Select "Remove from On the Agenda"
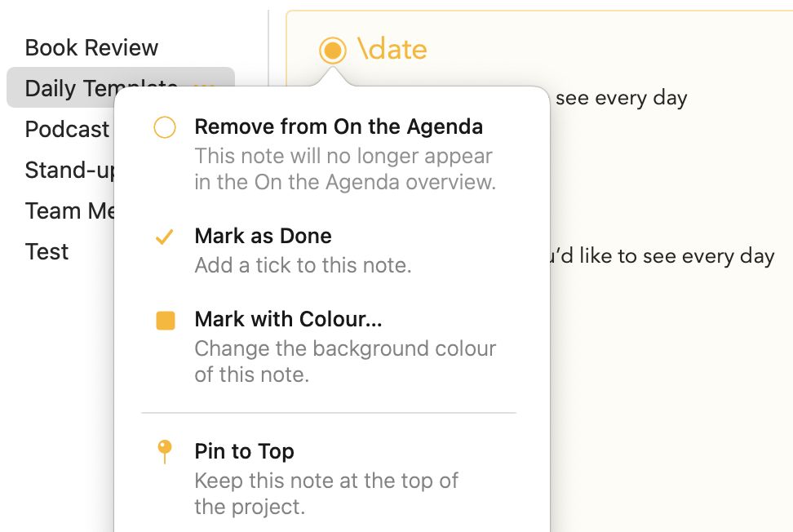 click(339, 126)
